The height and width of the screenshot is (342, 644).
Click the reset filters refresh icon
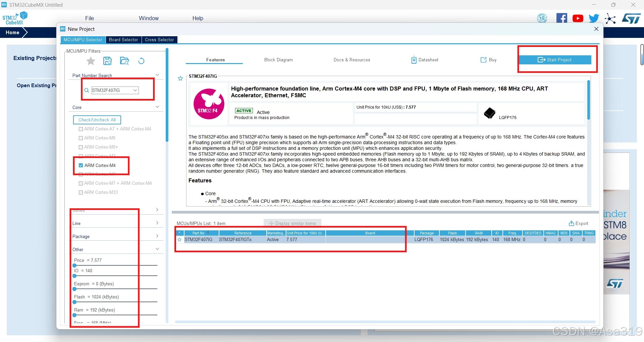point(141,61)
